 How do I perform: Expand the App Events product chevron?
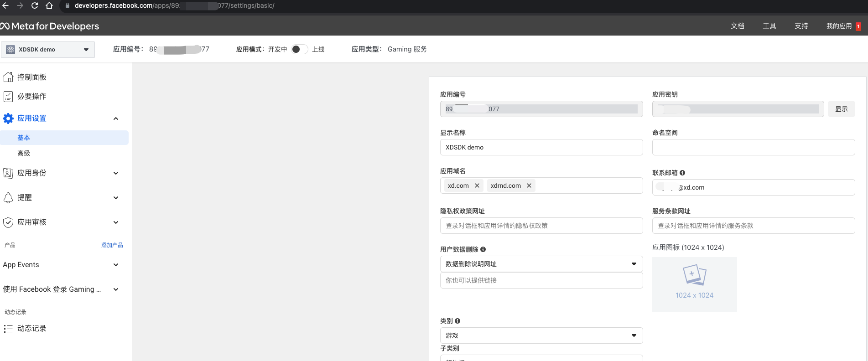coord(116,265)
